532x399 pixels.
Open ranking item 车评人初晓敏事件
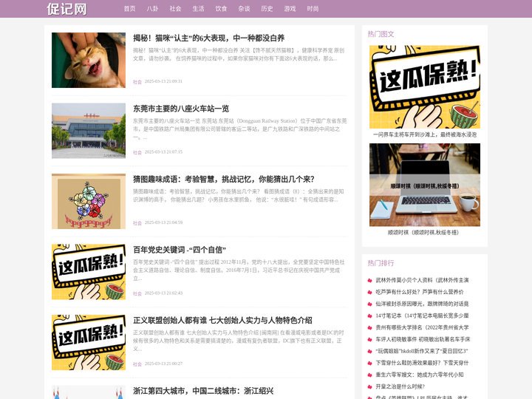(x=423, y=339)
